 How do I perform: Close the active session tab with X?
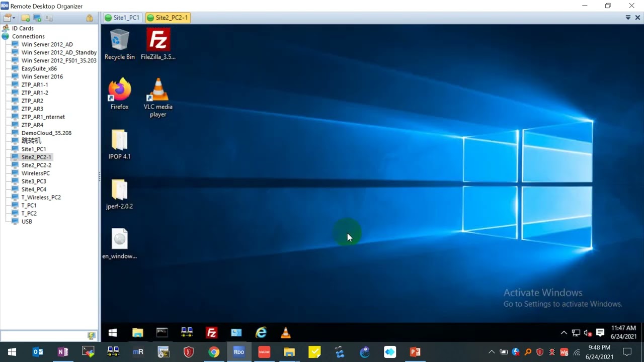click(x=637, y=18)
